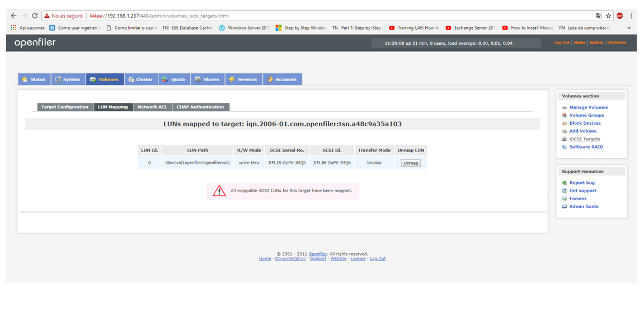Open Manage Volumes in sidebar
This screenshot has height=317, width=644.
[x=589, y=107]
